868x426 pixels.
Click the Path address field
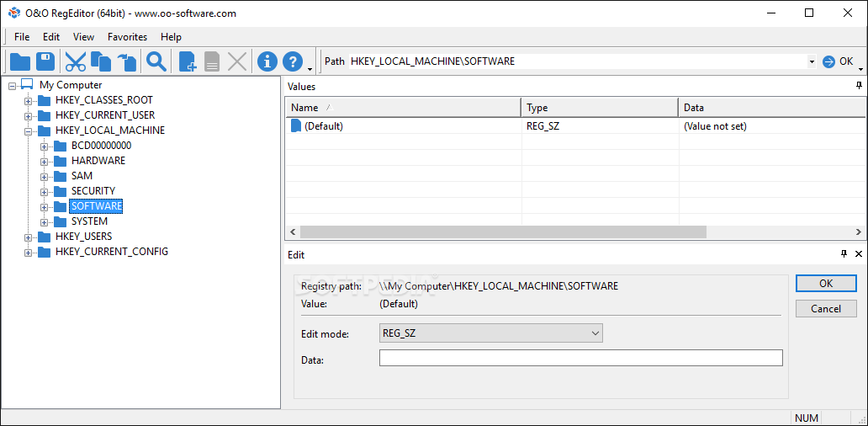(577, 61)
